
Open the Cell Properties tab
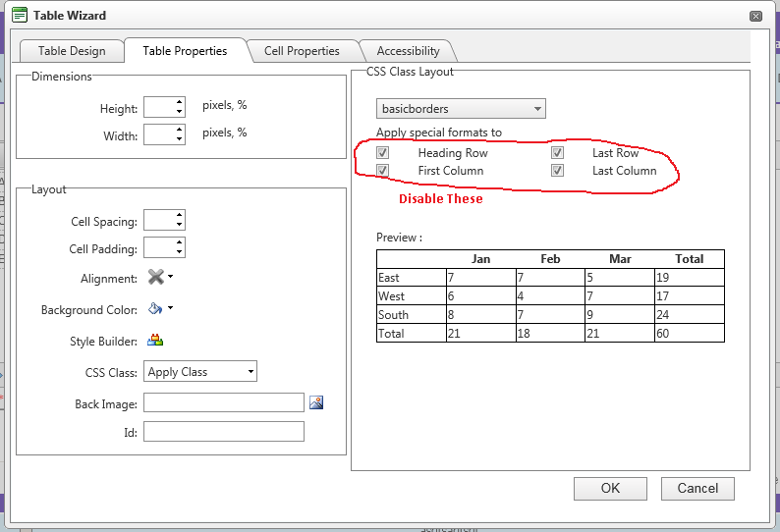click(x=302, y=51)
